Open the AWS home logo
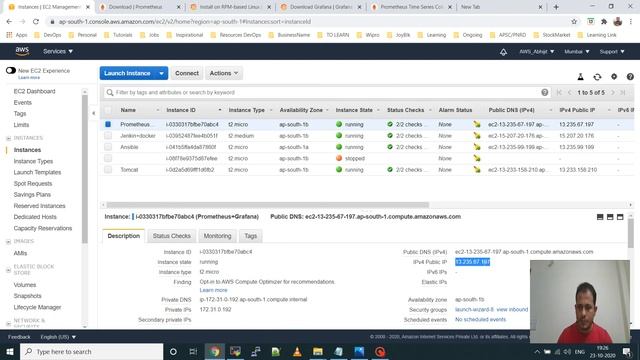Viewport: 640px width, 360px height. [22, 51]
